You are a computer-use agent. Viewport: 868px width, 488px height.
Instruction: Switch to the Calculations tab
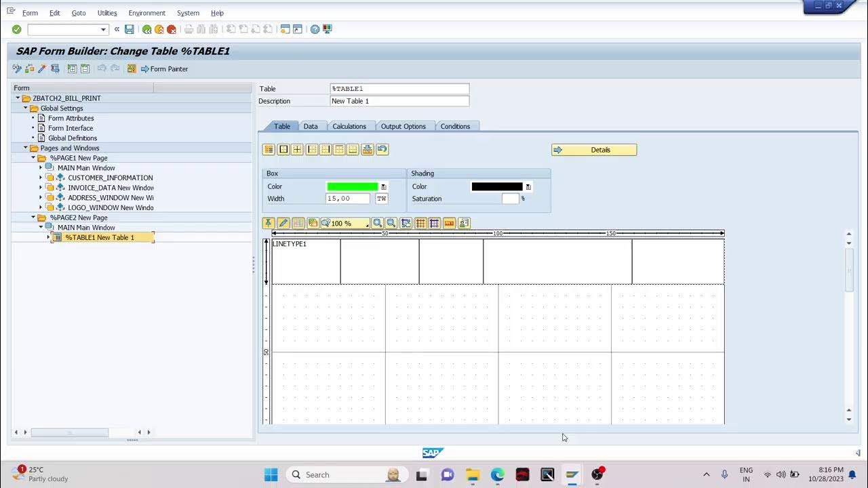(349, 126)
